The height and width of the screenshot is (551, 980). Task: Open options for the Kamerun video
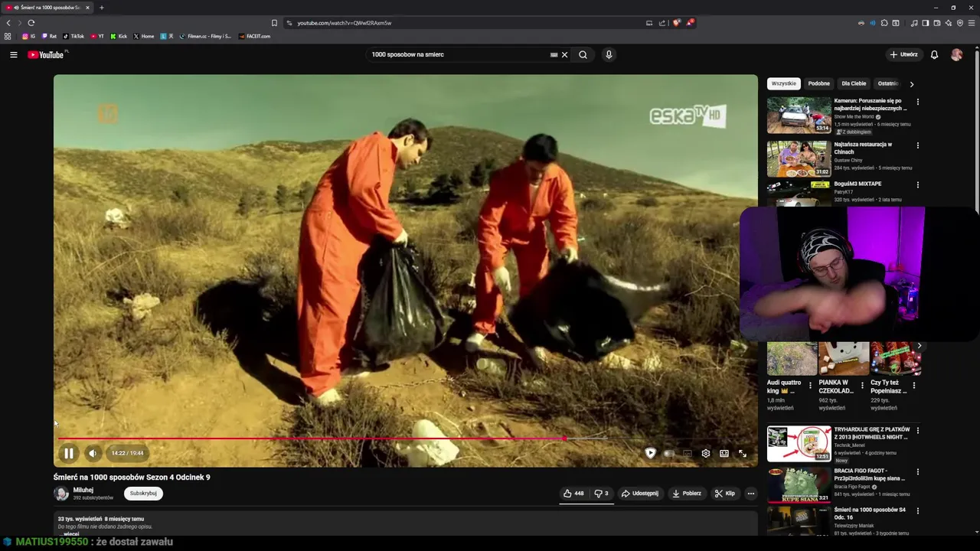(x=917, y=102)
